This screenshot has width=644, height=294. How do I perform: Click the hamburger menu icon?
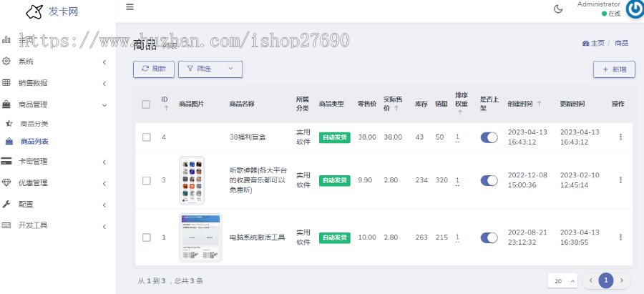tap(130, 7)
